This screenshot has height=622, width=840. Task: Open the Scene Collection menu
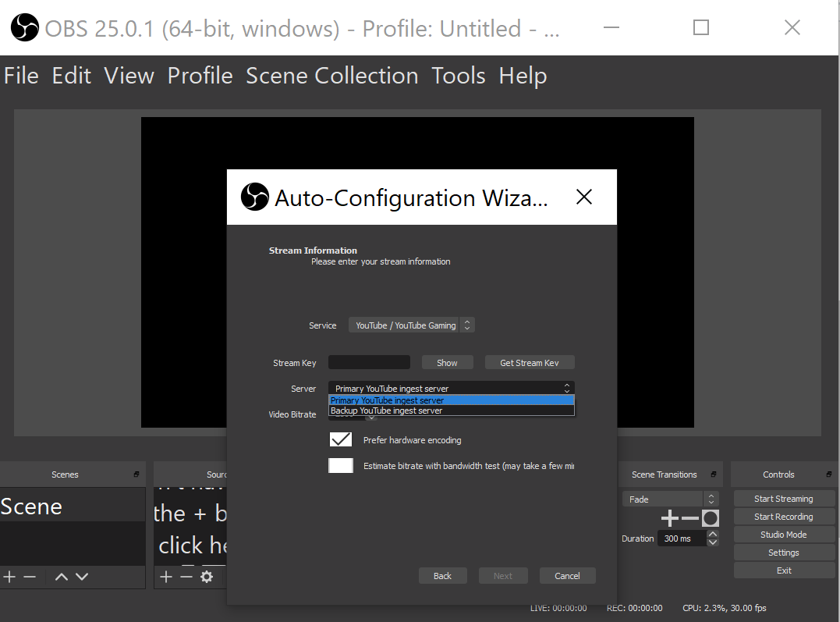click(x=332, y=76)
